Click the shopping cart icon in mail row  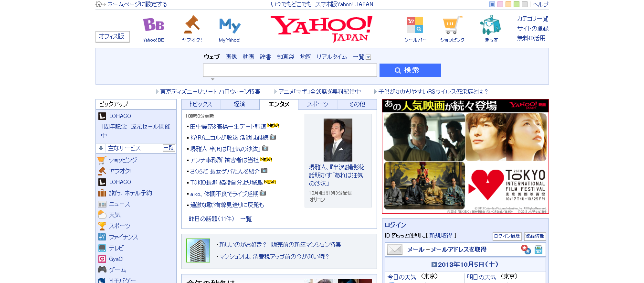coord(538,250)
